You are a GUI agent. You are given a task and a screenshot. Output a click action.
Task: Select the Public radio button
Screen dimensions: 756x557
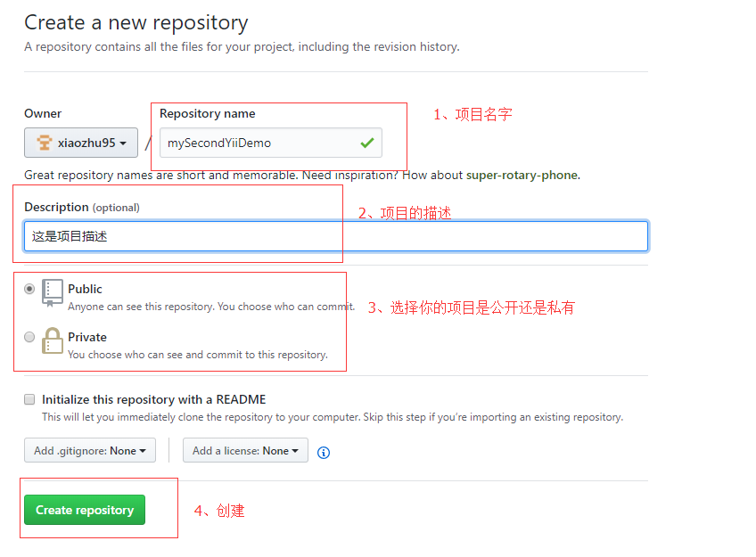coord(30,289)
